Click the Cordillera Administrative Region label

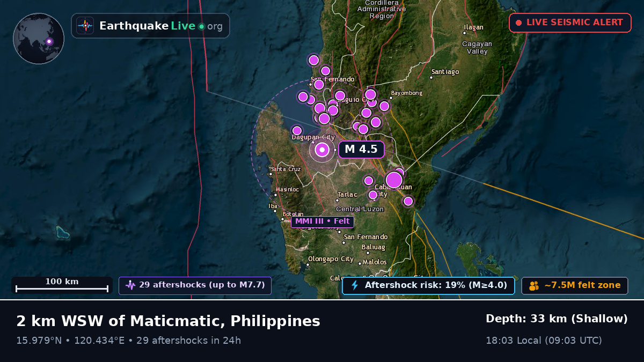pyautogui.click(x=382, y=9)
